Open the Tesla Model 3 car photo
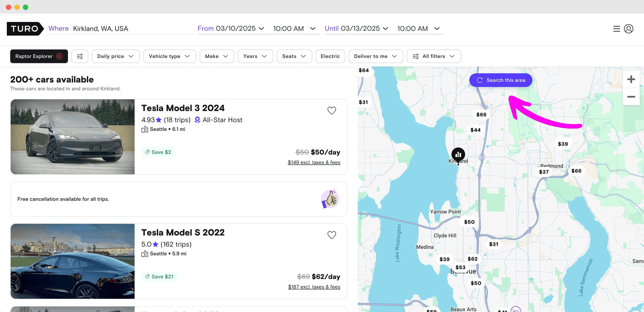 coord(72,137)
